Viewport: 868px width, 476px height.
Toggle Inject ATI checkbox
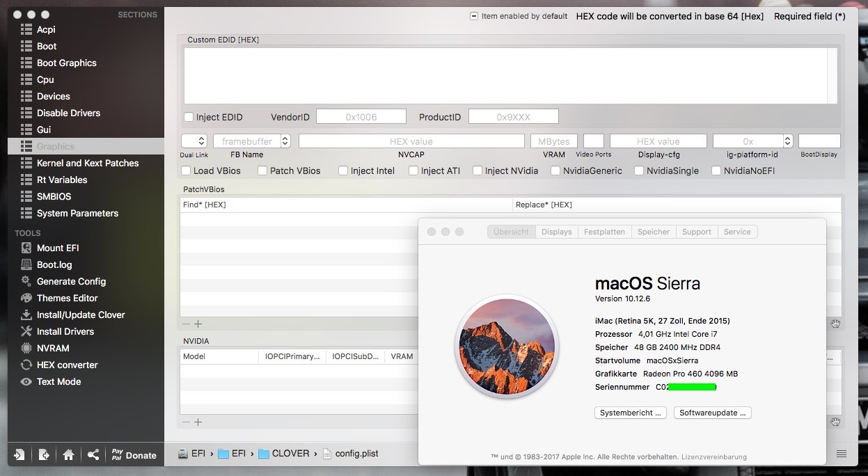pos(413,170)
